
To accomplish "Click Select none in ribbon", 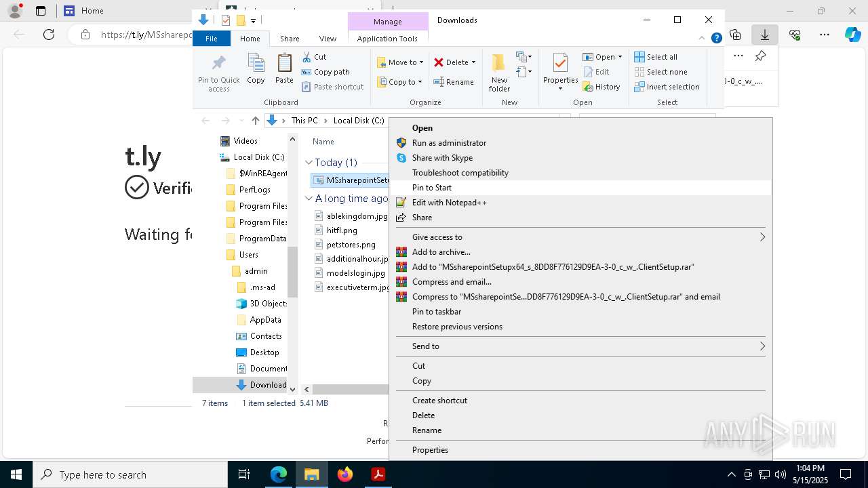I will [660, 72].
